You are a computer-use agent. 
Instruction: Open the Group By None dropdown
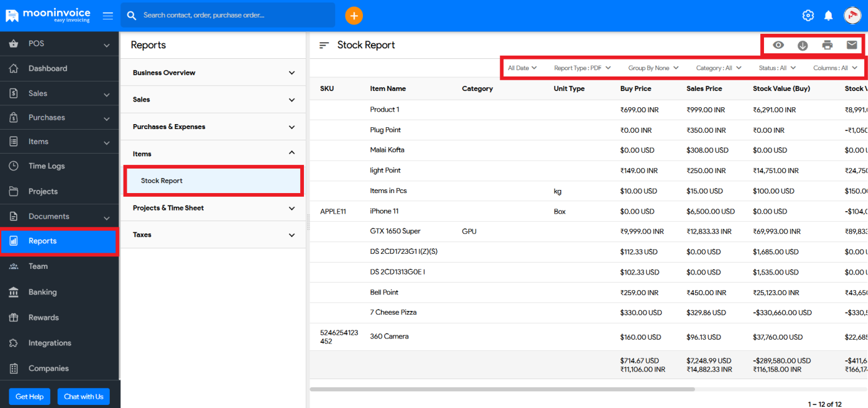click(653, 68)
